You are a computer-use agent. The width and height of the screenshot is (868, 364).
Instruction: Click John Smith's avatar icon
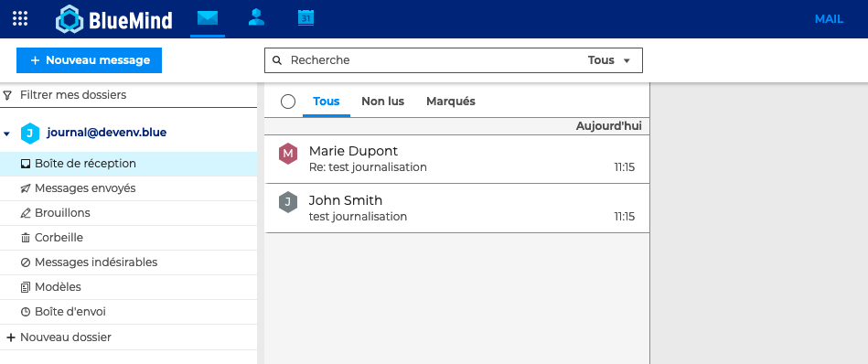tap(288, 202)
